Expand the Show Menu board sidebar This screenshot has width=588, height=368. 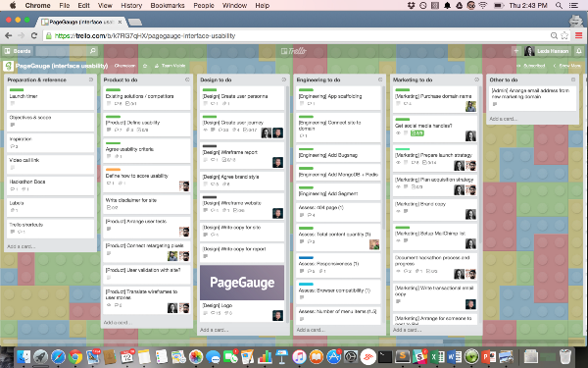[567, 66]
